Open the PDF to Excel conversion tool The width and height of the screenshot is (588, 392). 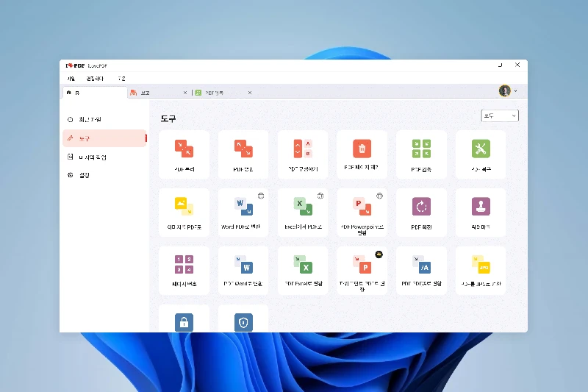coord(303,271)
